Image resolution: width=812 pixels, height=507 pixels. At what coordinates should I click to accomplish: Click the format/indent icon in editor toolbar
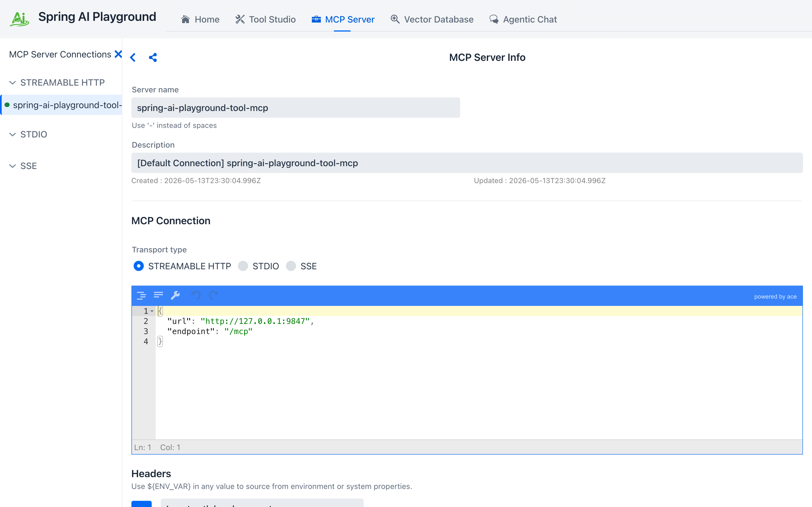141,295
